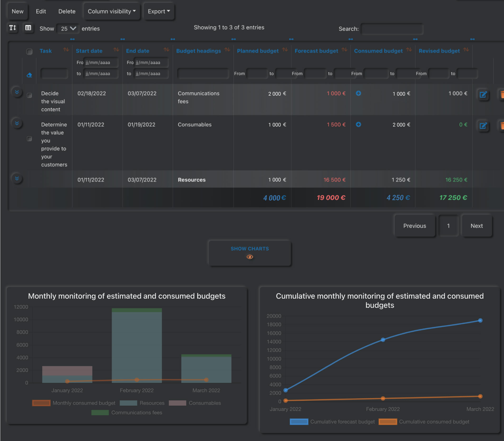
Task: Check the Decide the visual content row checkbox
Action: (30, 95)
